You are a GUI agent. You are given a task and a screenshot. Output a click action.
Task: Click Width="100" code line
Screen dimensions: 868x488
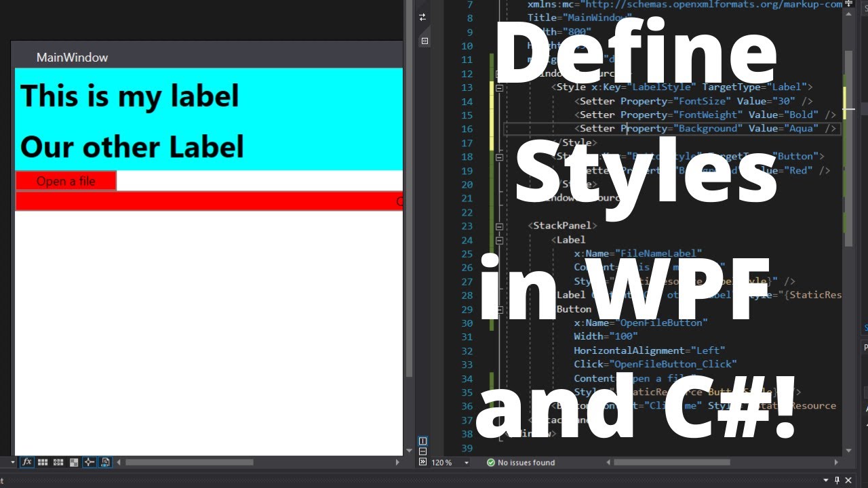click(x=606, y=336)
